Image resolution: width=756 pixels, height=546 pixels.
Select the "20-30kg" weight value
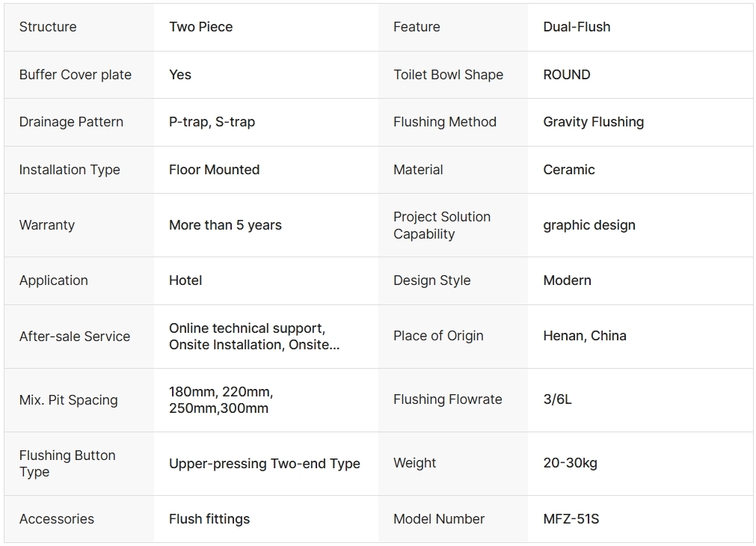click(570, 463)
